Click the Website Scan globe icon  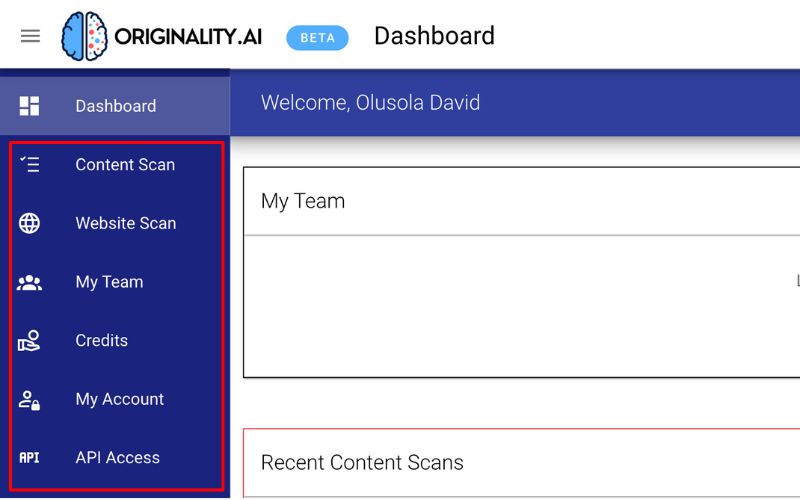(30, 223)
